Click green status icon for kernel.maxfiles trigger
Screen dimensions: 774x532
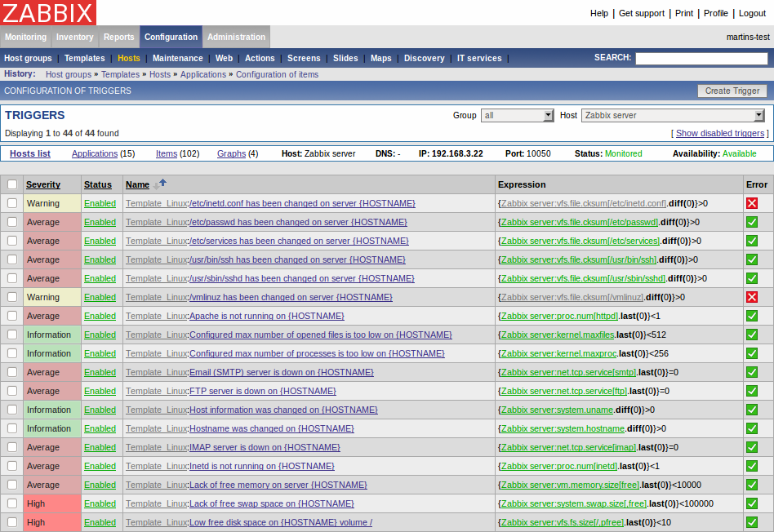coord(752,335)
